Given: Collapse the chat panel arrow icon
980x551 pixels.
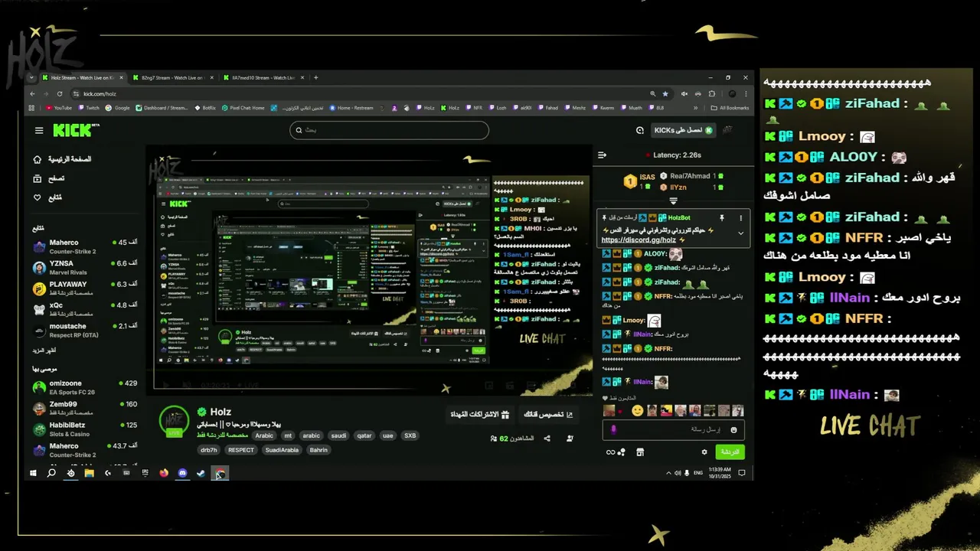Looking at the screenshot, I should [602, 155].
